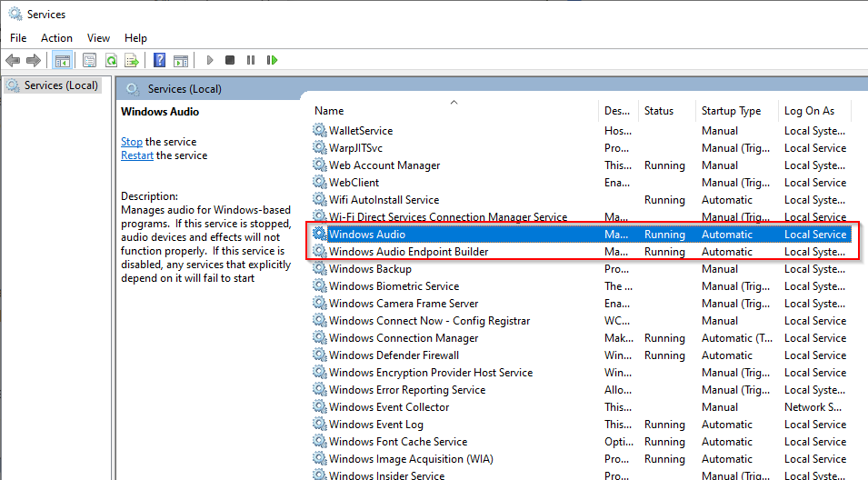
Task: Click the gear icon beside Wifi AutoInstall Service
Action: click(x=319, y=199)
